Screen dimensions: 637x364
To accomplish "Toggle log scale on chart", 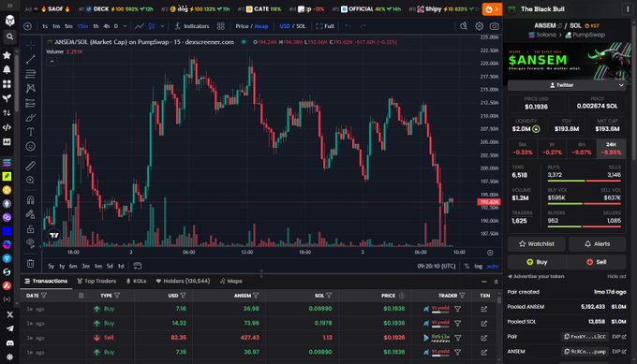I will (x=479, y=266).
